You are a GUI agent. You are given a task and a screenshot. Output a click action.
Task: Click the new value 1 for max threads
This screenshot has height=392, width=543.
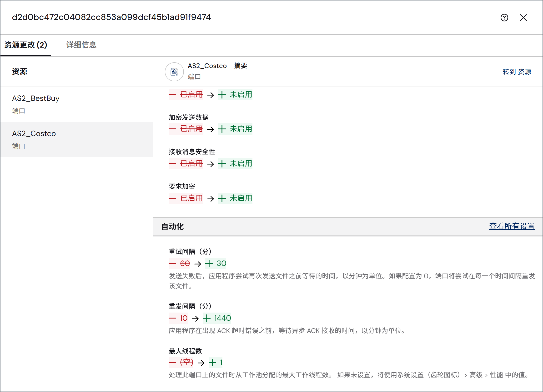(x=221, y=363)
